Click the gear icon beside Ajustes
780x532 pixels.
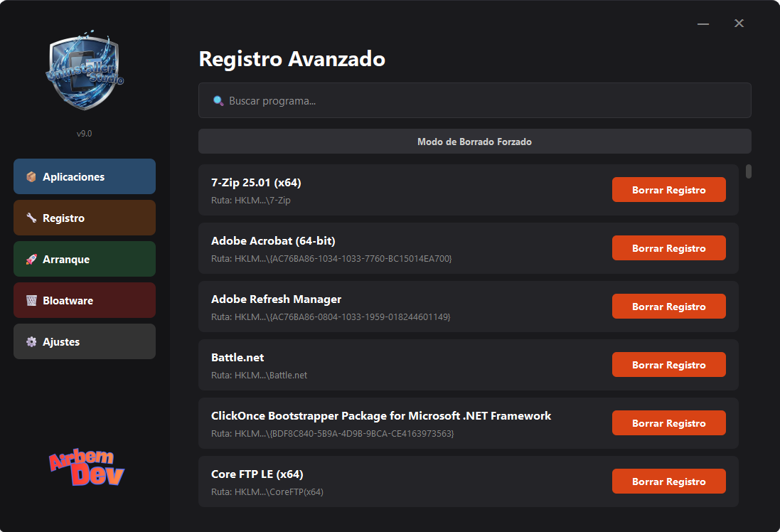(31, 342)
